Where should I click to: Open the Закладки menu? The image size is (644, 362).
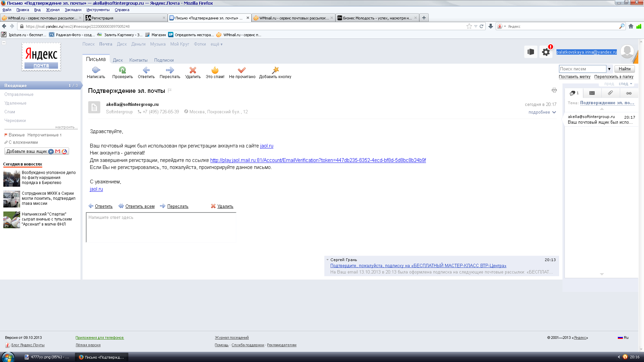click(73, 10)
